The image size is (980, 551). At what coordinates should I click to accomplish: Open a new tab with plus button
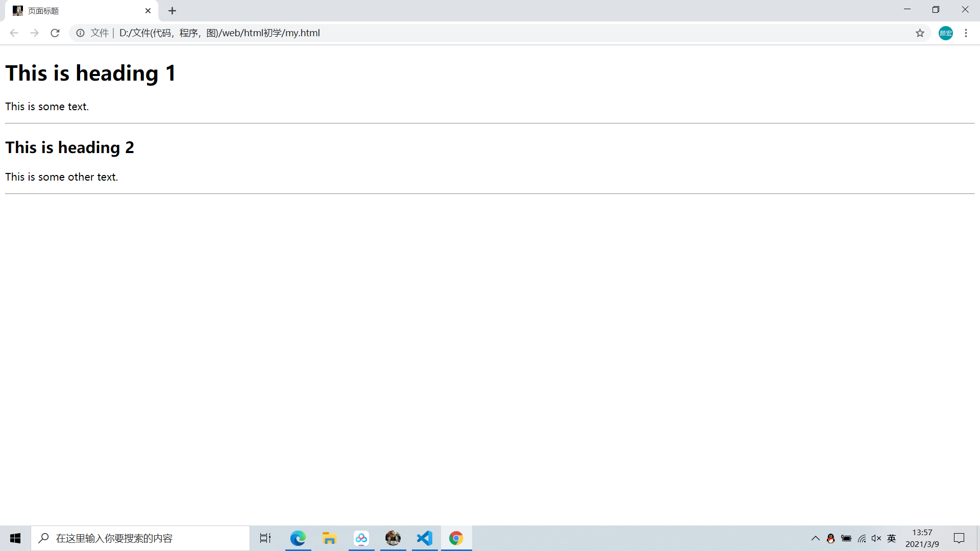[x=173, y=11]
